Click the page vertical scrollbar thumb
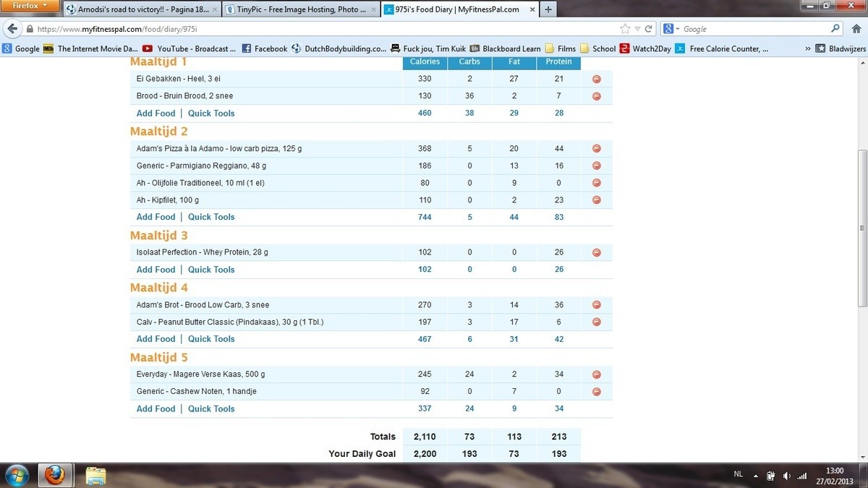868x488 pixels. coord(861,228)
